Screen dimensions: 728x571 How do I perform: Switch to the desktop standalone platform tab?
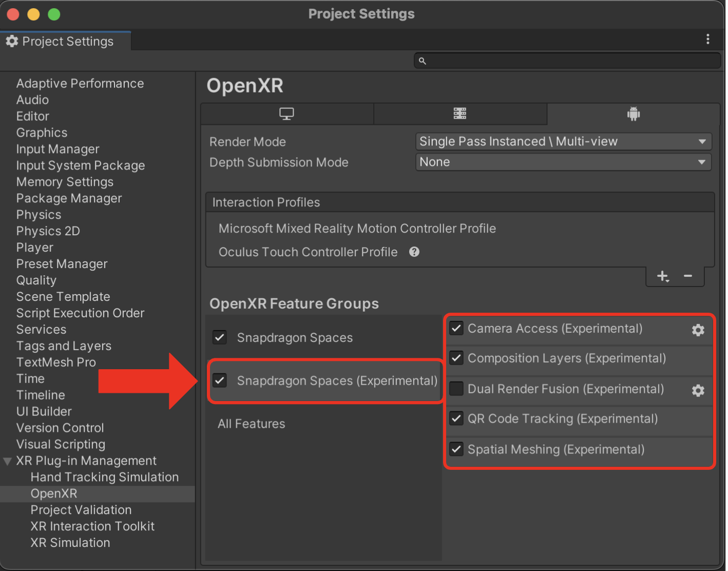coord(286,113)
